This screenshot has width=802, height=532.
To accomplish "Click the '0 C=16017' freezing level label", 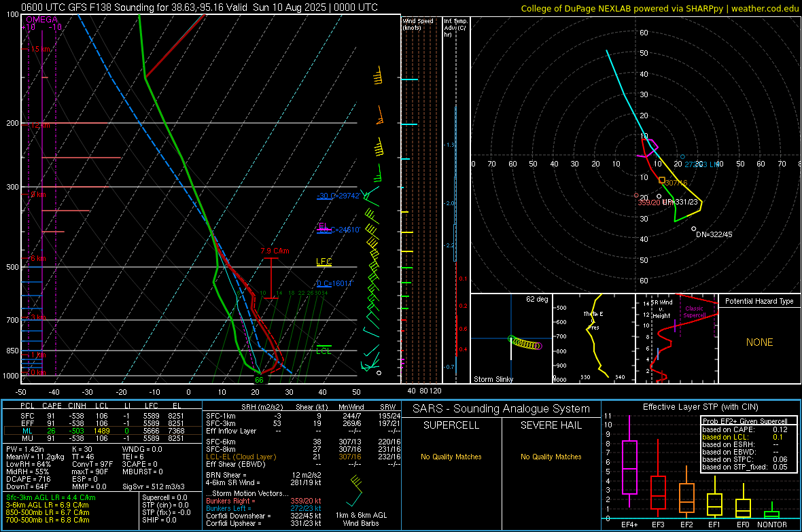I will coord(334,283).
